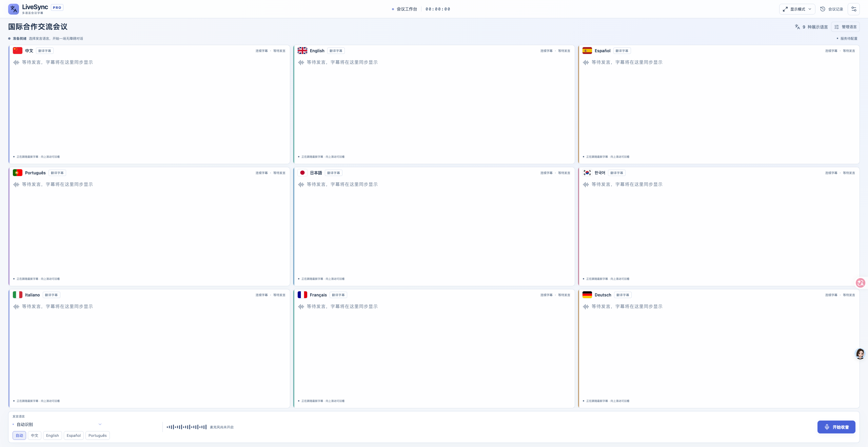868x447 pixels.
Task: Click the microphone level meter bars
Action: coord(186,427)
